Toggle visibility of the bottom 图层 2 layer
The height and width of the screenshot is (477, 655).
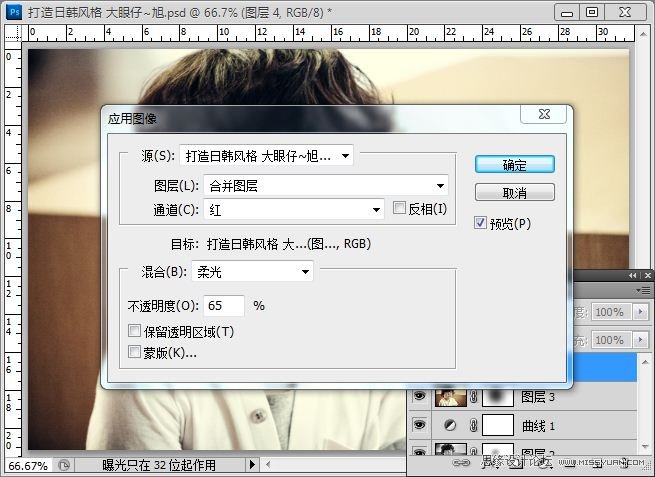(419, 452)
